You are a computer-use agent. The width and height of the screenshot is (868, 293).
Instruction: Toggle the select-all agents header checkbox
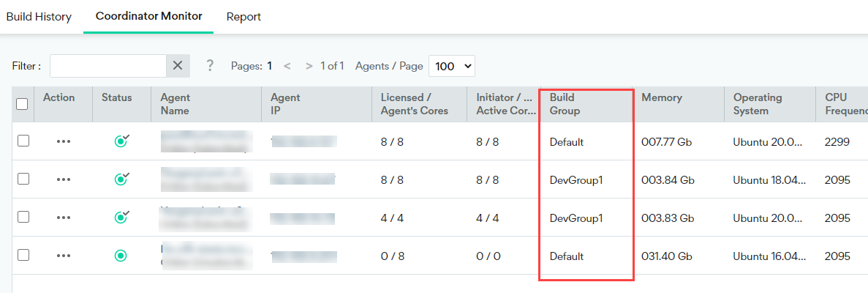pyautogui.click(x=22, y=104)
